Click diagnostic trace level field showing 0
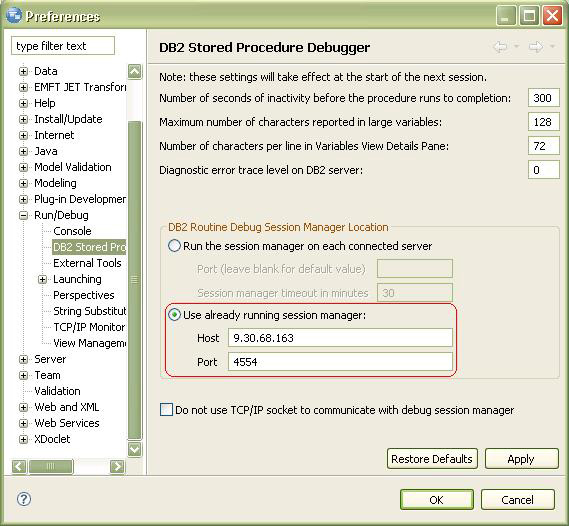The width and height of the screenshot is (569, 526). [544, 169]
